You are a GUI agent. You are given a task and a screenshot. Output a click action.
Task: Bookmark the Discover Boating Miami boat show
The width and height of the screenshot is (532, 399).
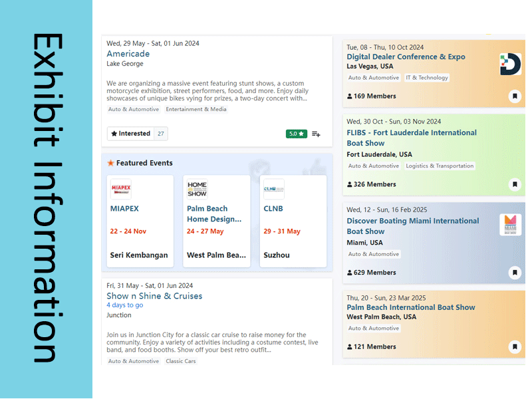coord(514,273)
